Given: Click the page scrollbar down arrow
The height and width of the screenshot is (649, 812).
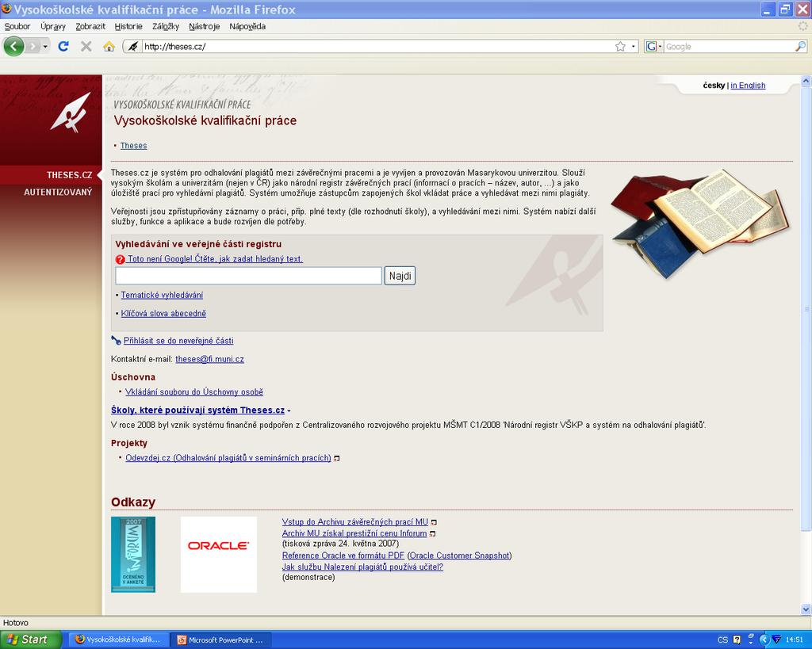Looking at the screenshot, I should tap(806, 609).
